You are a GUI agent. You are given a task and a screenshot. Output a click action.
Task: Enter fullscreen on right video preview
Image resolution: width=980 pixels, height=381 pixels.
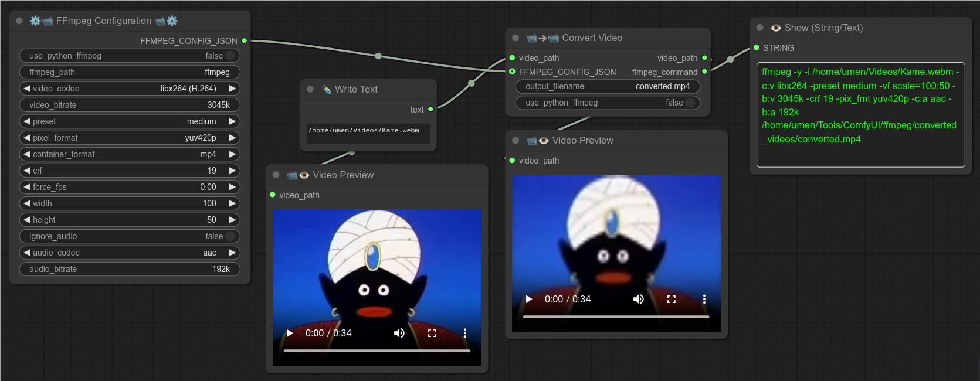click(672, 299)
